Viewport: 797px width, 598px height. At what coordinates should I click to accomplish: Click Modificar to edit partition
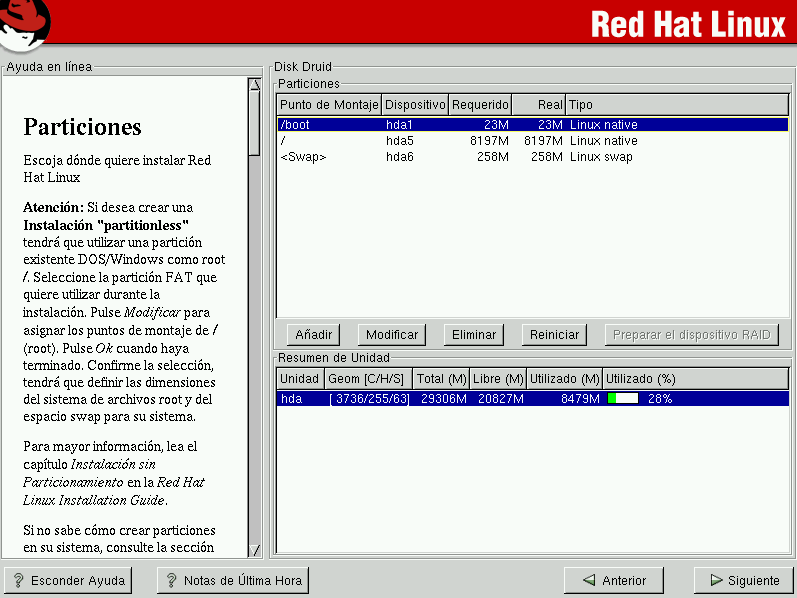392,335
